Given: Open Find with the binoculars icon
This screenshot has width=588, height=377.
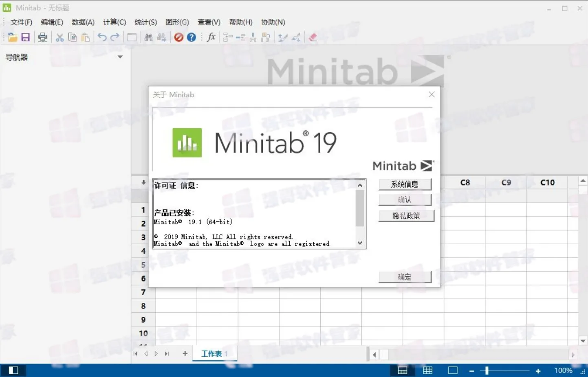Looking at the screenshot, I should pos(148,37).
